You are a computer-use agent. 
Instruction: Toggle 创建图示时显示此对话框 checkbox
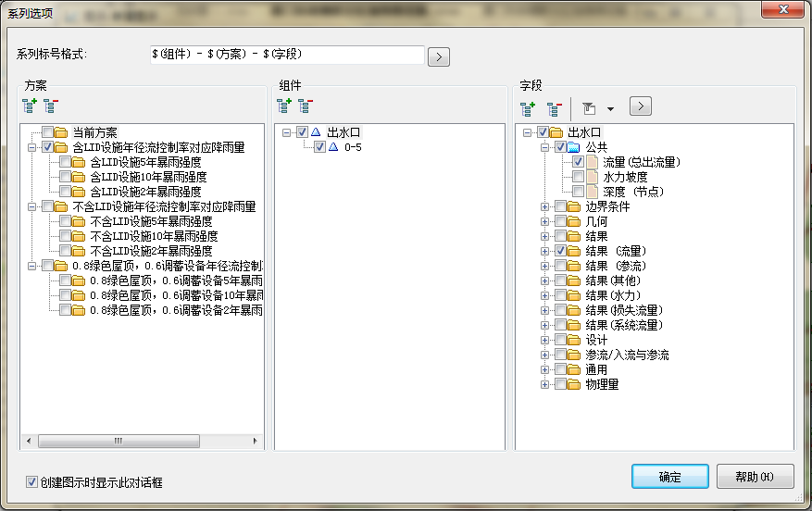[31, 482]
